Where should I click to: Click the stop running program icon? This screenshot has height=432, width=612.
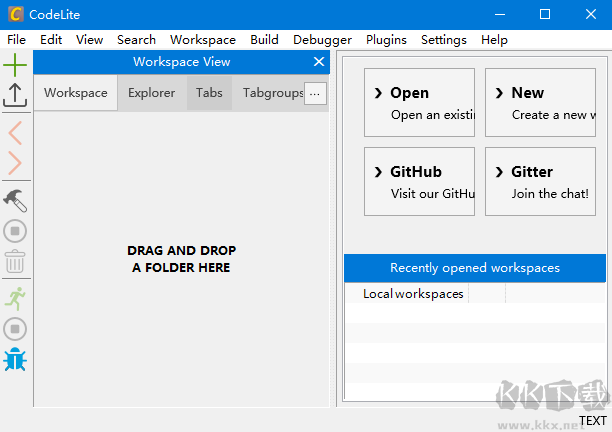click(x=15, y=329)
